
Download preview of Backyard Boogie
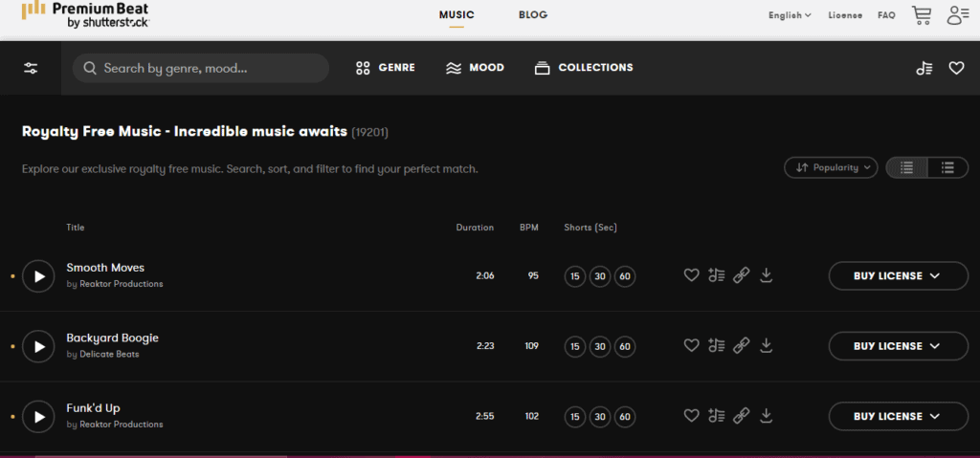click(767, 345)
